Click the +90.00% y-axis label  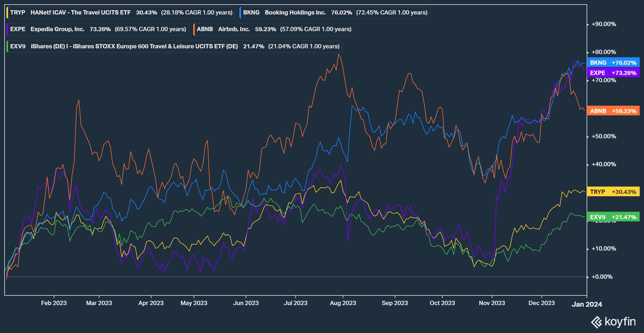(x=604, y=24)
